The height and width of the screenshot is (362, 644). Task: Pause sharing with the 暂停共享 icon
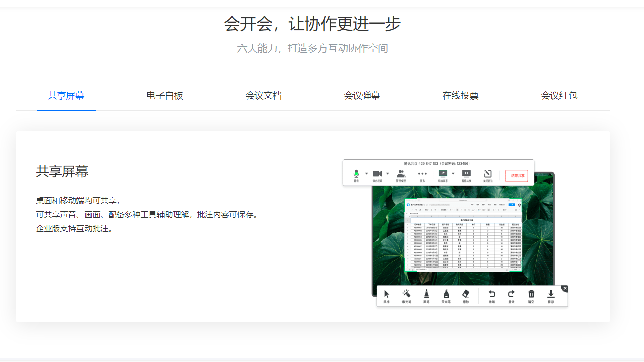(x=466, y=174)
